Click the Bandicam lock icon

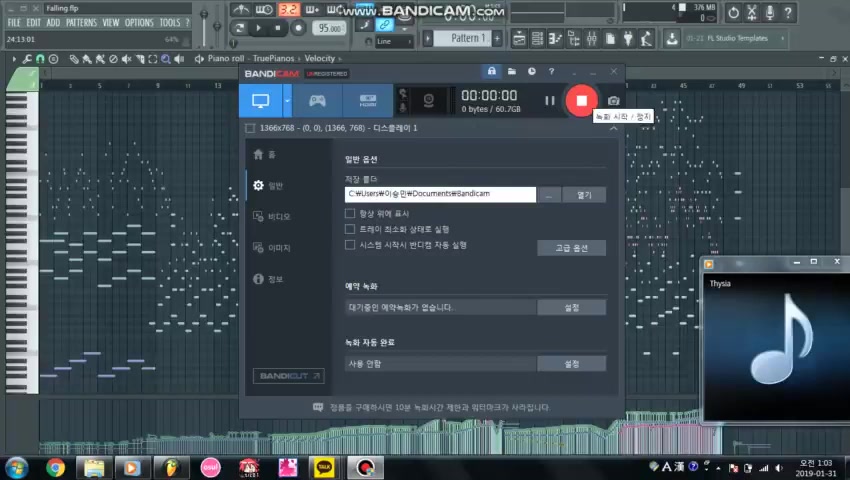(x=492, y=71)
